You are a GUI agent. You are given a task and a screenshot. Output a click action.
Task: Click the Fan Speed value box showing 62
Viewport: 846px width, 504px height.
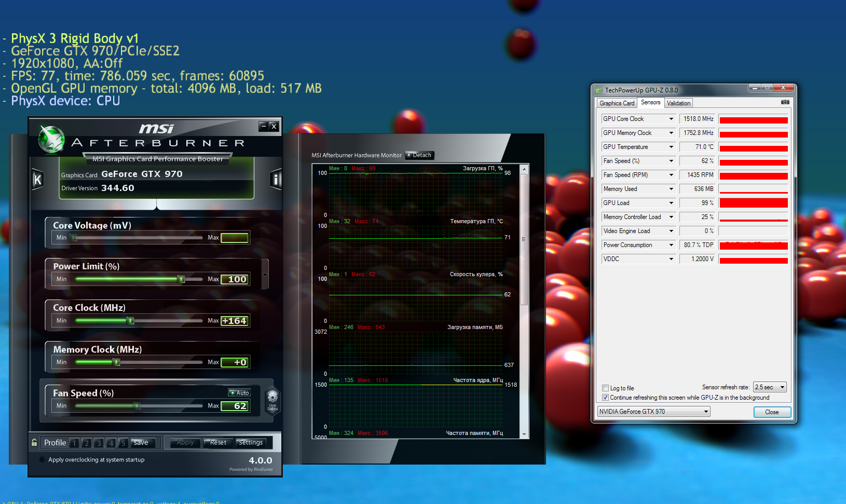pos(235,406)
